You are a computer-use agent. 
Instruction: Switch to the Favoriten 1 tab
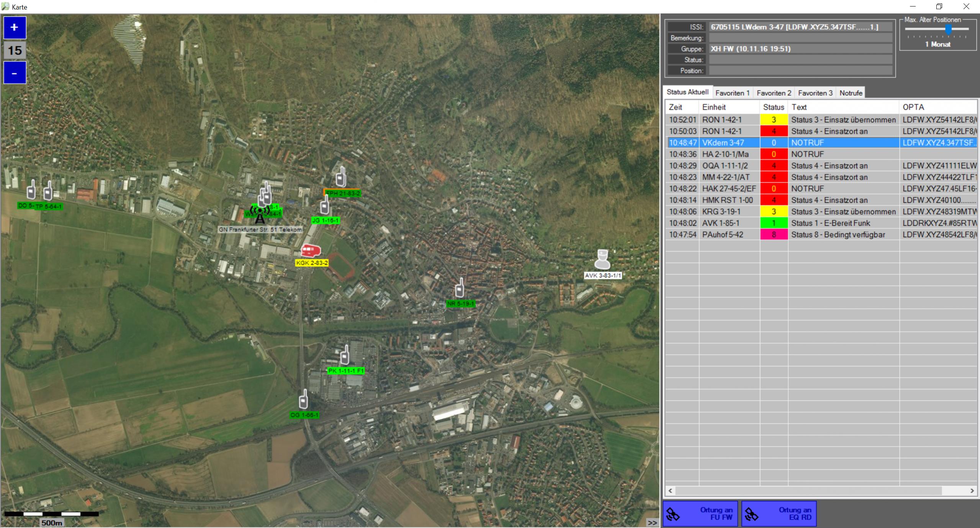coord(732,93)
